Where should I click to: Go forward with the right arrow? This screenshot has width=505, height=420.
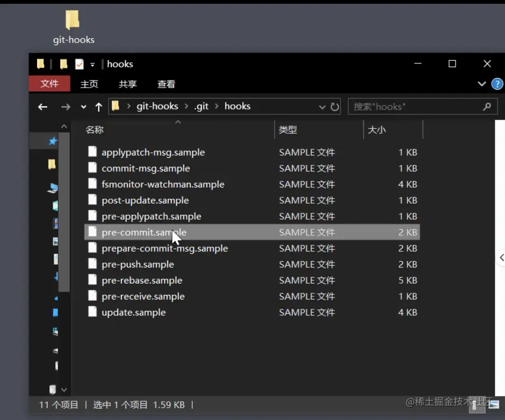(66, 106)
